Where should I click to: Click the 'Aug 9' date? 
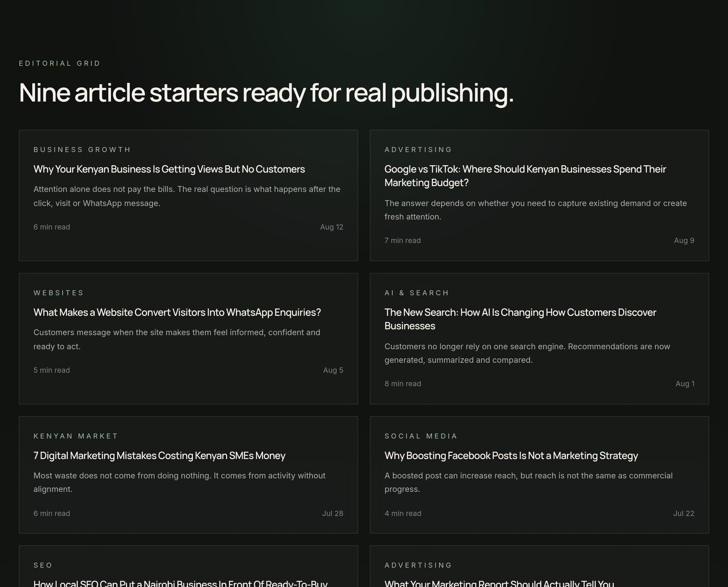pyautogui.click(x=684, y=241)
